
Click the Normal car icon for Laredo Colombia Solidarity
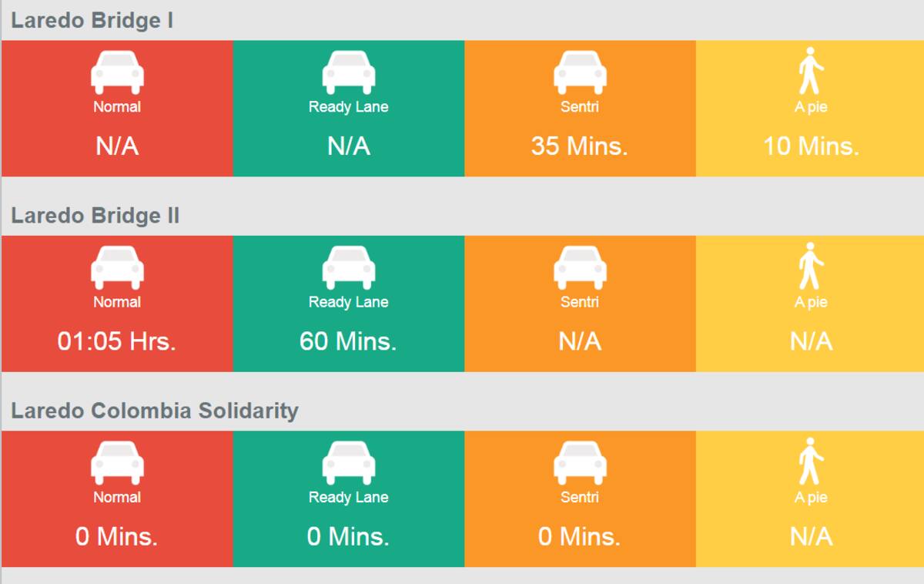[117, 463]
